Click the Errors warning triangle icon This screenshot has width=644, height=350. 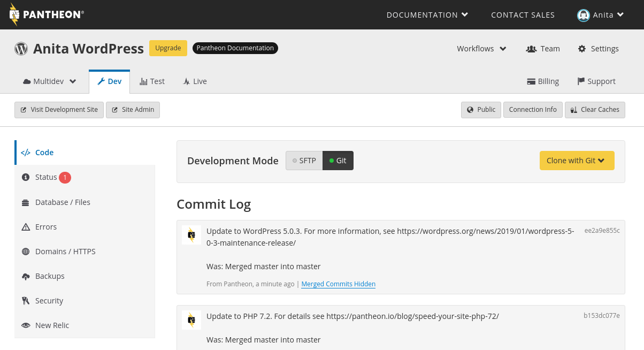[x=25, y=227]
